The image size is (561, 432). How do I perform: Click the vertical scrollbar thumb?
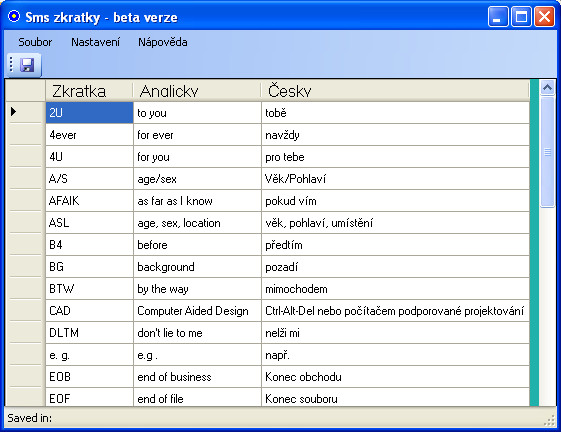[547, 152]
